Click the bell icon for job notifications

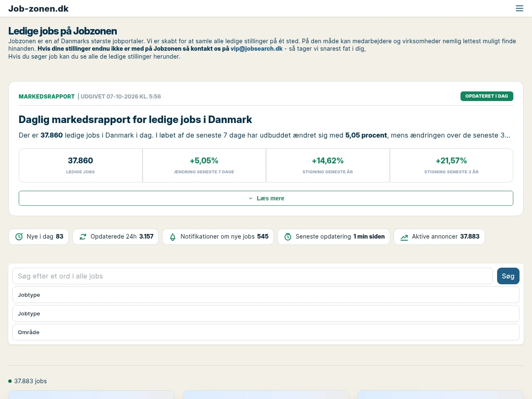pyautogui.click(x=173, y=236)
